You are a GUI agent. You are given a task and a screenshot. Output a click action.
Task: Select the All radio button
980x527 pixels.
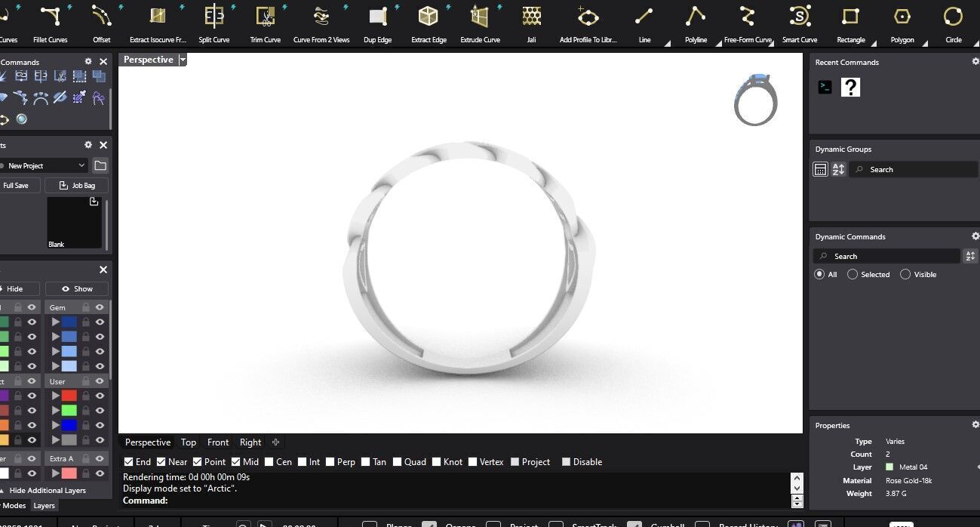[x=819, y=274]
